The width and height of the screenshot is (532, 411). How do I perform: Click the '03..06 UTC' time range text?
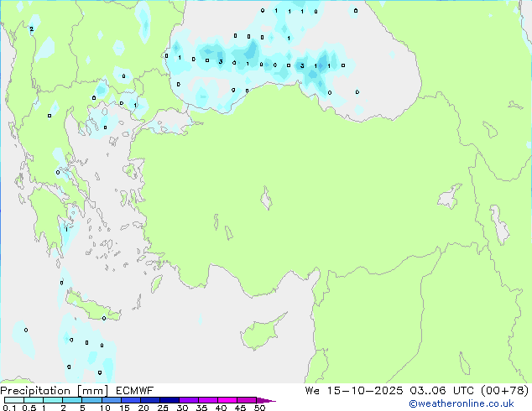pos(441,391)
